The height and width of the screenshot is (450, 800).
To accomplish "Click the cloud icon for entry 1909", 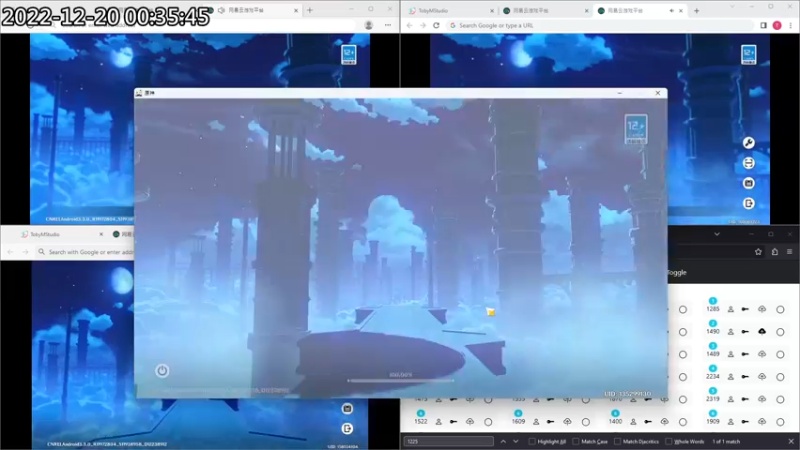I will coord(762,422).
